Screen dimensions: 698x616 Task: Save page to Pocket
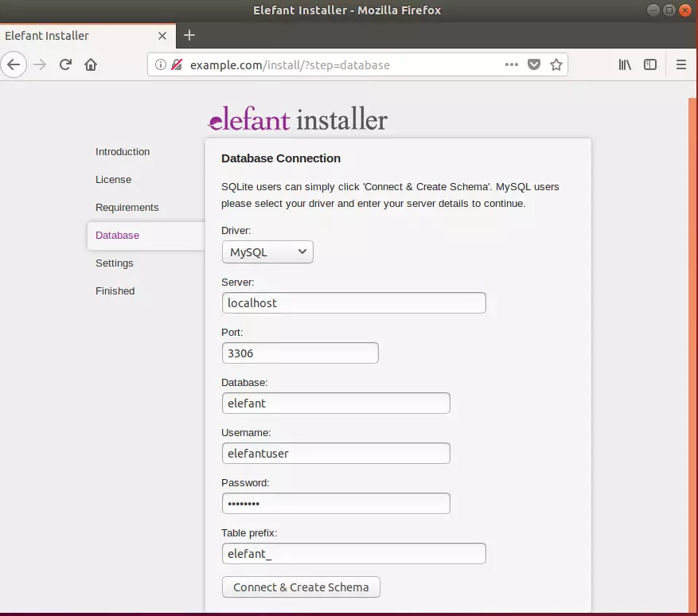pyautogui.click(x=534, y=65)
